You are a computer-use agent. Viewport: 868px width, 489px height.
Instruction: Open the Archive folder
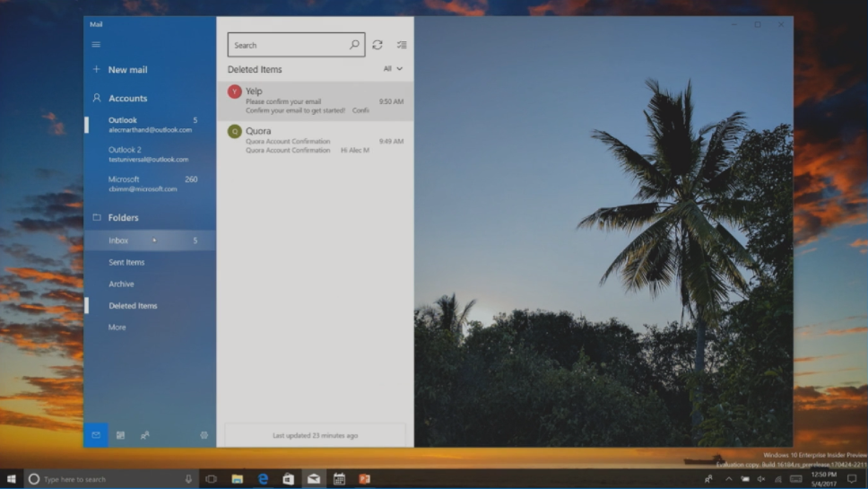150,284
